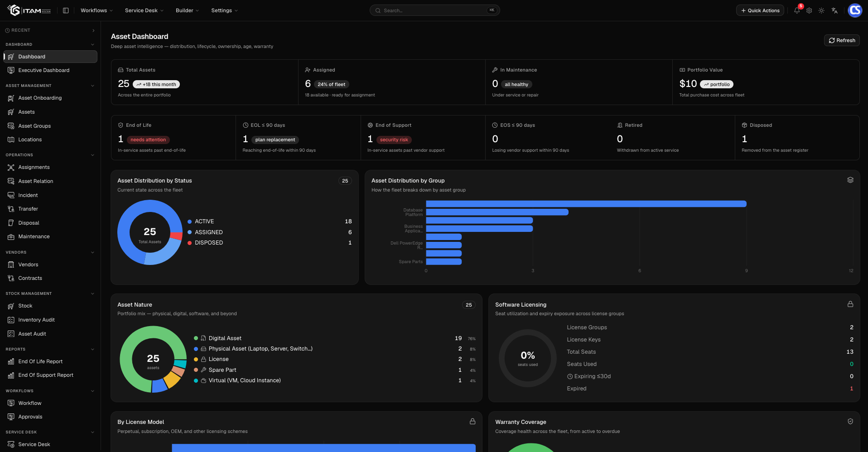This screenshot has height=452, width=868.
Task: Open Asset Onboarding from sidebar
Action: click(50, 98)
